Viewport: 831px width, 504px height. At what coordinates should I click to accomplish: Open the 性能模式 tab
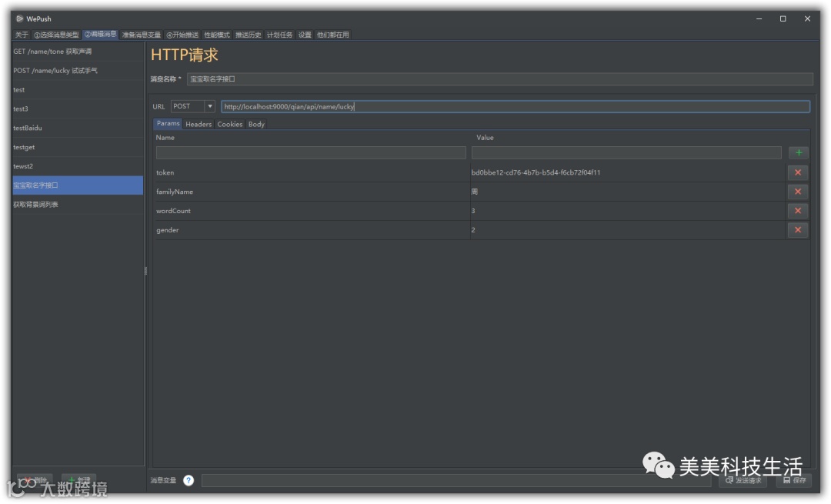(x=217, y=35)
